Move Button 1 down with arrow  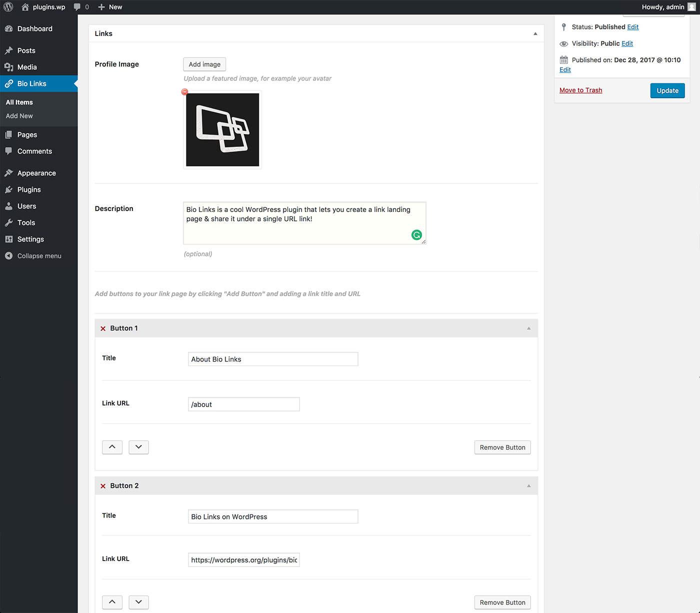[x=138, y=447]
